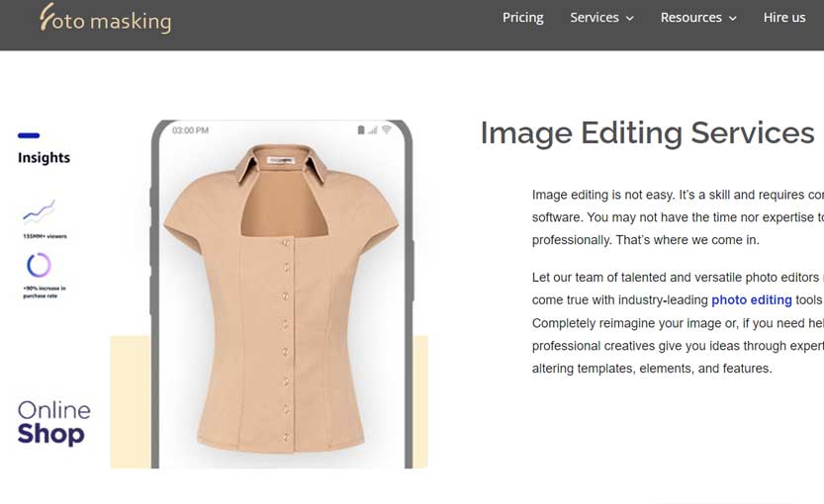Click the phone wifi status icon
This screenshot has width=824, height=504.
(386, 129)
